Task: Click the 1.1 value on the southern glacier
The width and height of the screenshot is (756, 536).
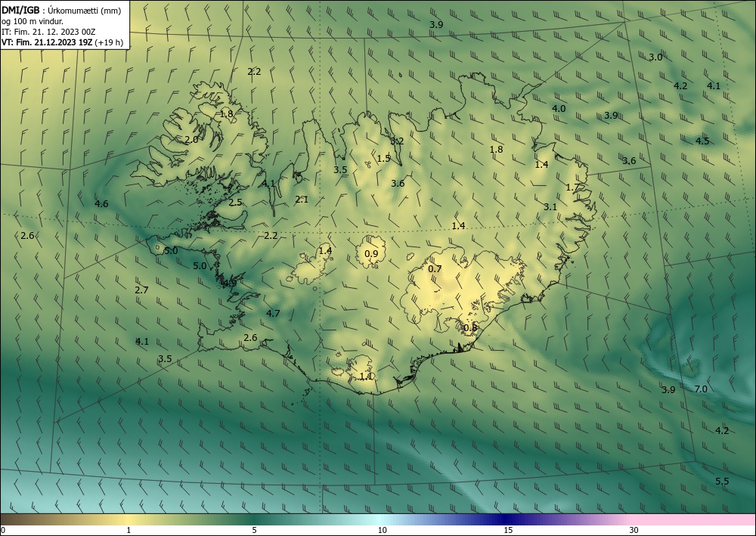Action: point(367,376)
